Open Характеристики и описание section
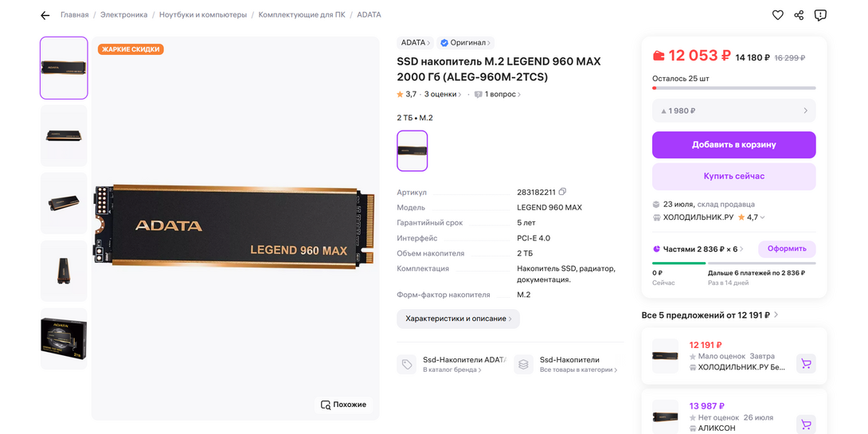Viewport: 868px width, 434px height. click(x=459, y=319)
